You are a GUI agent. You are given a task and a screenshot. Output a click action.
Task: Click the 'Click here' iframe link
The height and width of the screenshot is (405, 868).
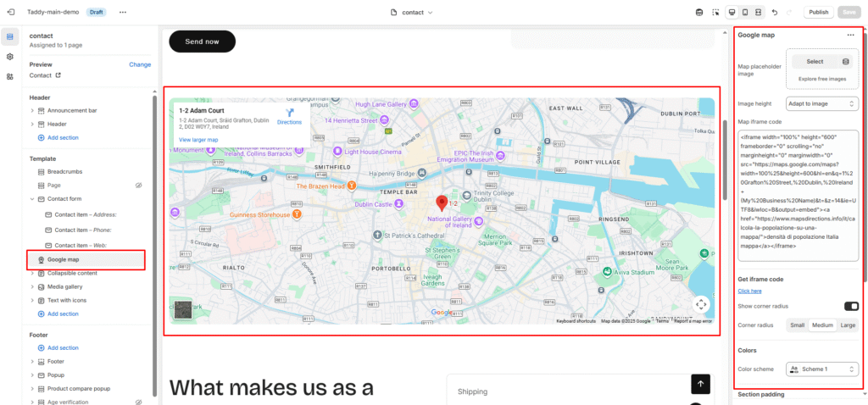749,291
